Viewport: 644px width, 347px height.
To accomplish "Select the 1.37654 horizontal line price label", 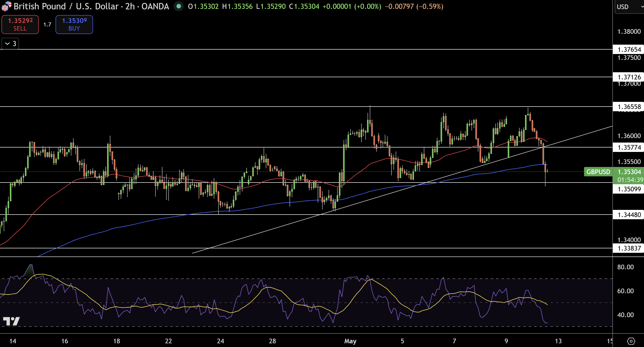I will point(628,50).
